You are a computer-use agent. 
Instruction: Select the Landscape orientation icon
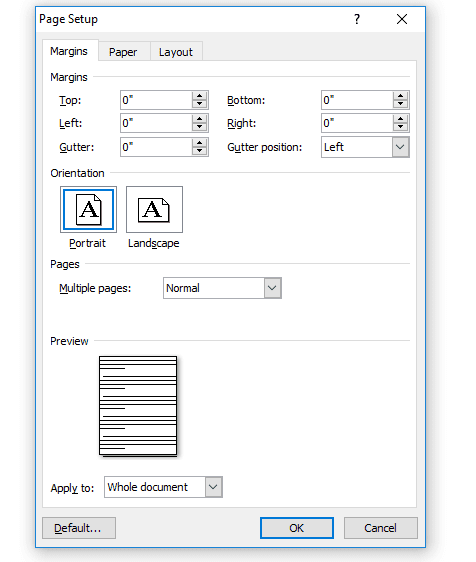(x=154, y=209)
